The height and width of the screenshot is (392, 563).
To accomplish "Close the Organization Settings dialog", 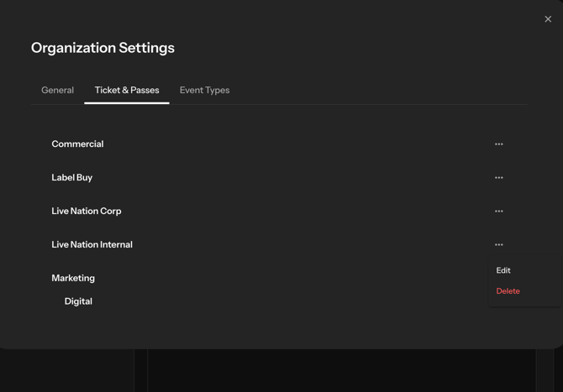I will pos(548,19).
